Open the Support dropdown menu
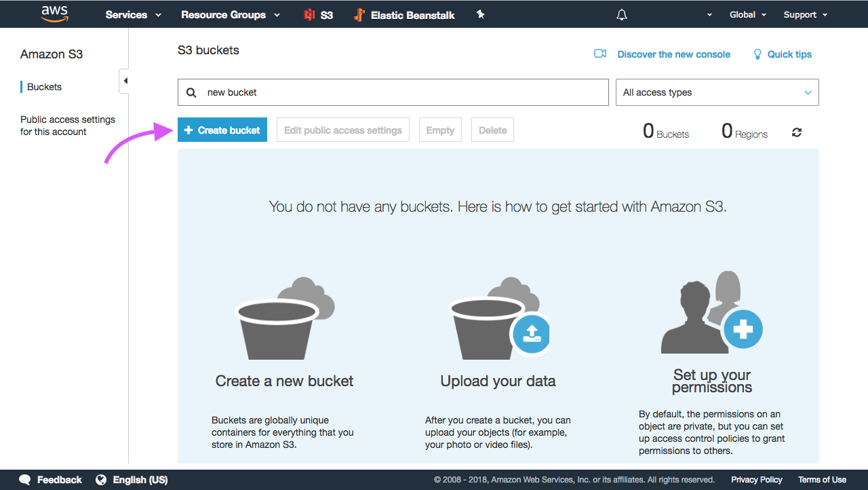Image resolution: width=868 pixels, height=490 pixels. tap(804, 14)
